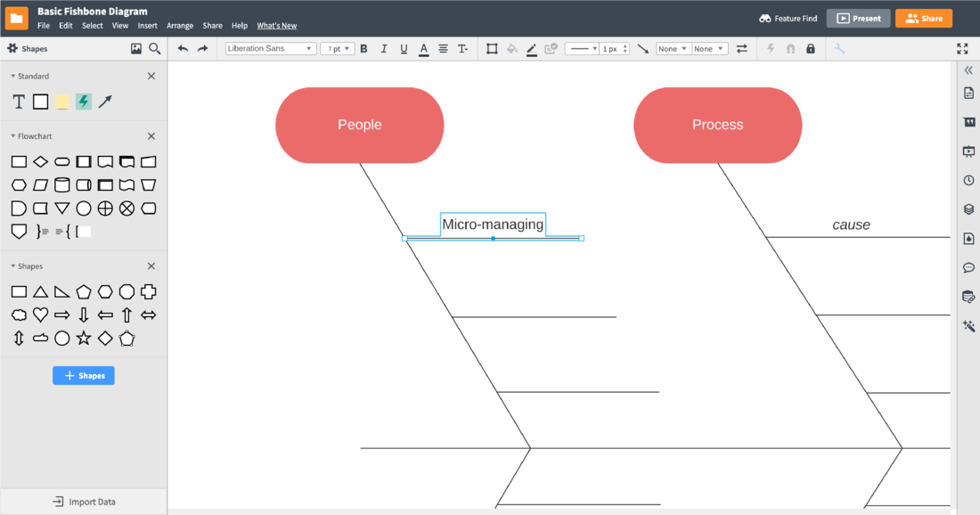The height and width of the screenshot is (515, 980).
Task: Click the orange Share button
Action: [x=923, y=18]
